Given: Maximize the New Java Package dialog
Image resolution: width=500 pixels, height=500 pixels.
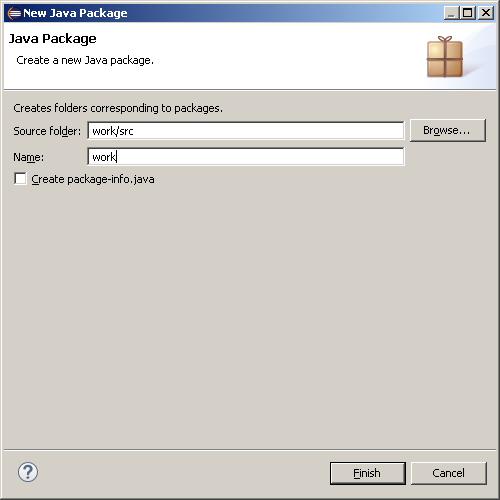Looking at the screenshot, I should 468,13.
